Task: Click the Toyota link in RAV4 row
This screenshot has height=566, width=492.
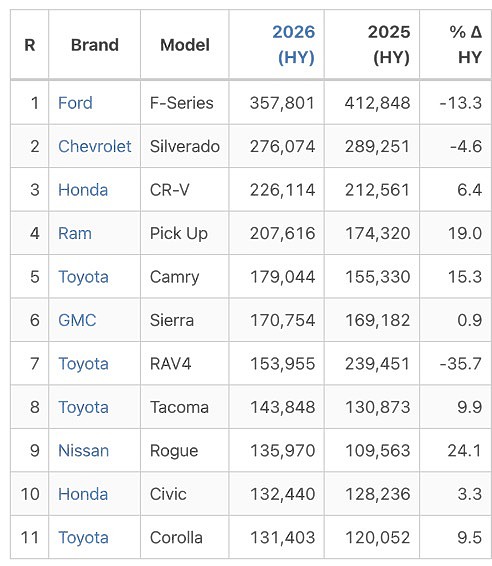Action: 83,363
